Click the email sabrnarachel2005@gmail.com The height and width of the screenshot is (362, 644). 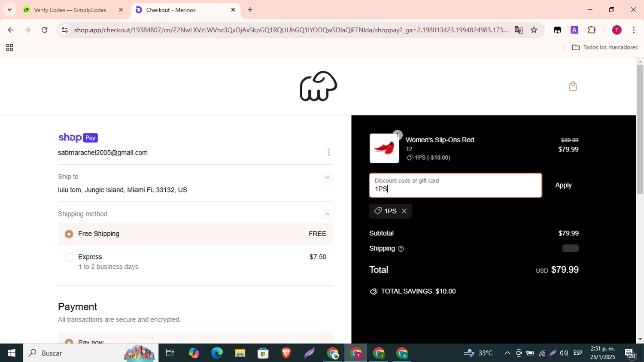[103, 153]
